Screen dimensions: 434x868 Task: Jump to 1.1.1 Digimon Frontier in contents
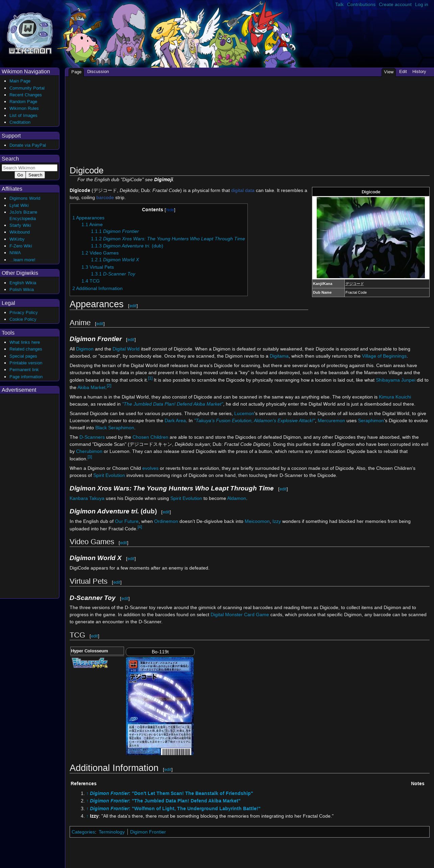[x=115, y=232]
